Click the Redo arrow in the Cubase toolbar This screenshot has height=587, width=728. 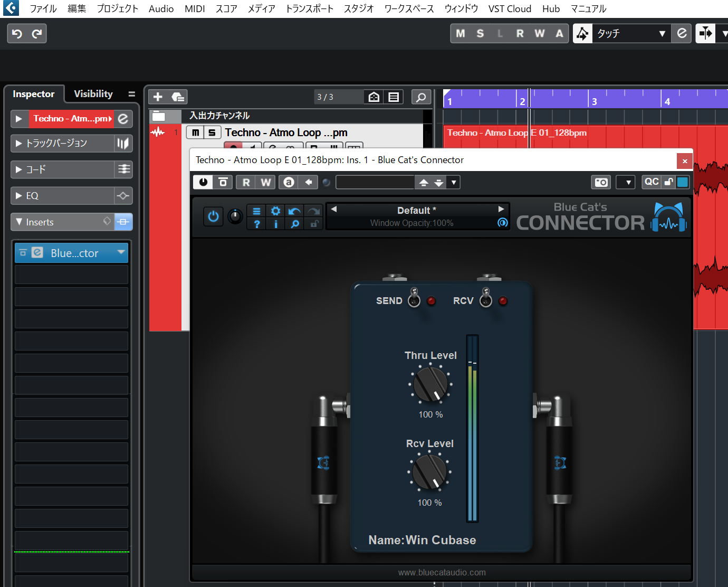pos(36,34)
